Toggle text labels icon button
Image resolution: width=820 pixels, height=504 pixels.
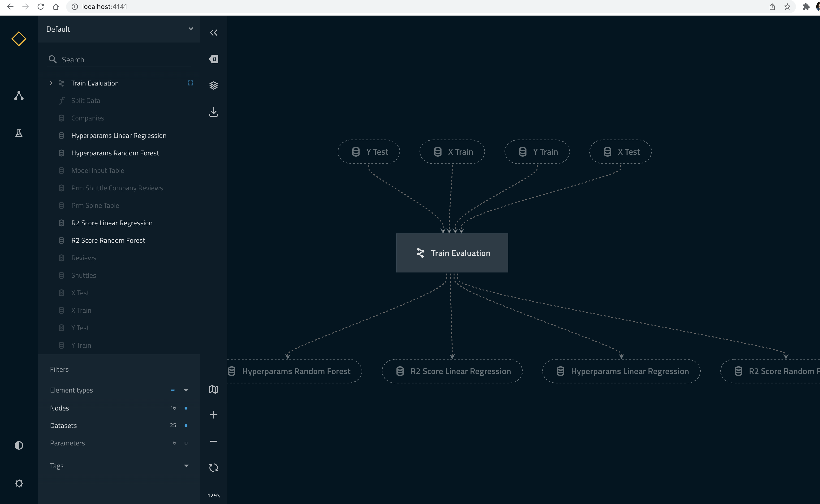(x=213, y=59)
